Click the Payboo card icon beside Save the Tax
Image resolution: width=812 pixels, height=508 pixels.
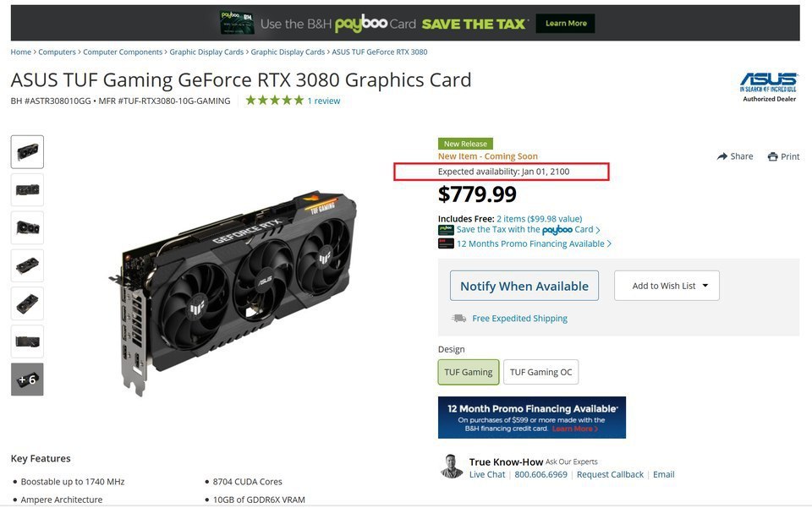tap(446, 230)
